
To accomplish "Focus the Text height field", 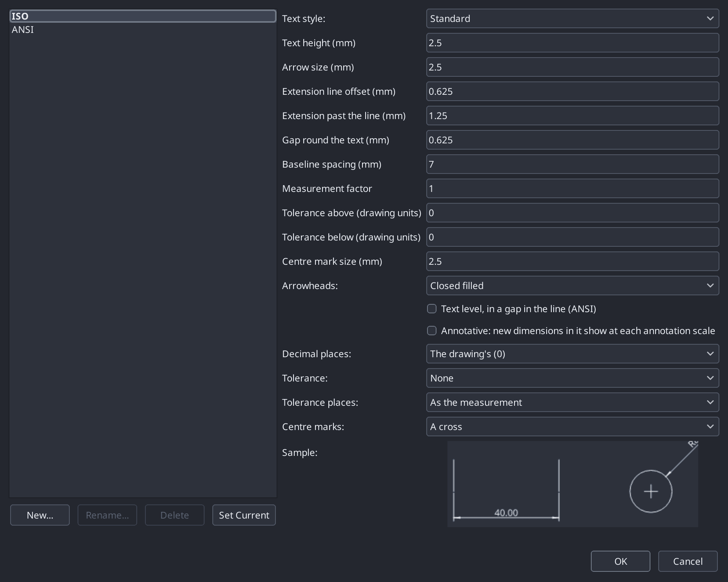I will point(572,43).
